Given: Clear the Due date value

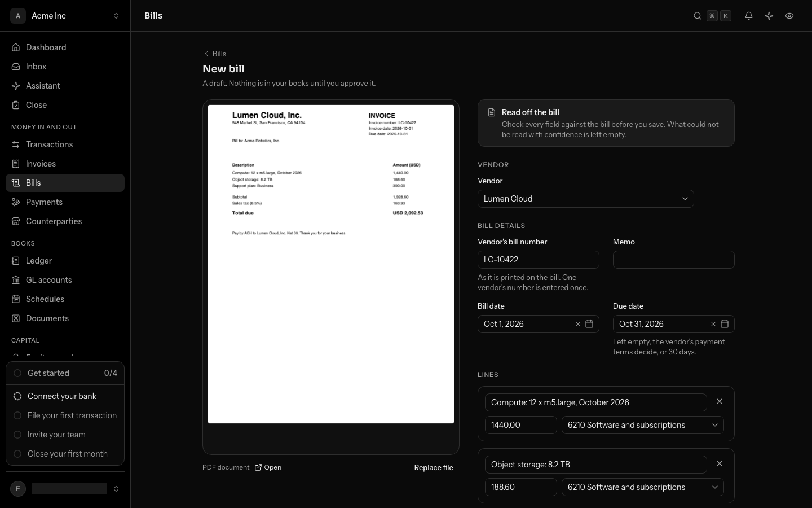Looking at the screenshot, I should pyautogui.click(x=713, y=324).
